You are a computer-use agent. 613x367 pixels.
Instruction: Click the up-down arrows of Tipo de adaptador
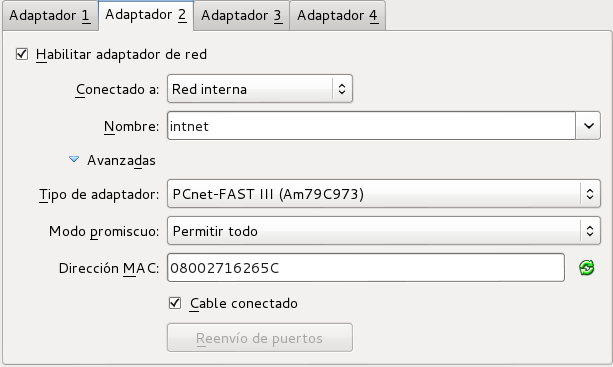pyautogui.click(x=590, y=194)
